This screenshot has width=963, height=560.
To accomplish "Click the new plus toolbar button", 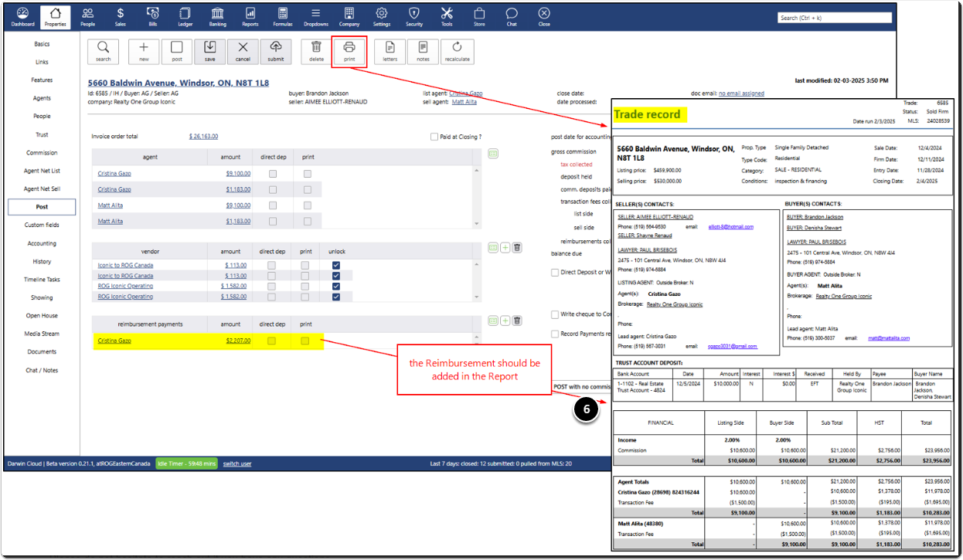I will (x=144, y=51).
